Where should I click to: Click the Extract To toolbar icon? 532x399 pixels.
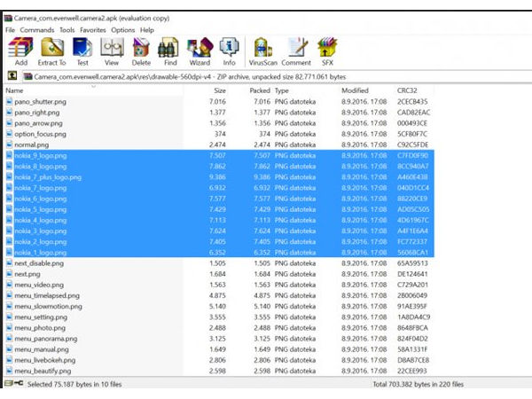(52, 51)
